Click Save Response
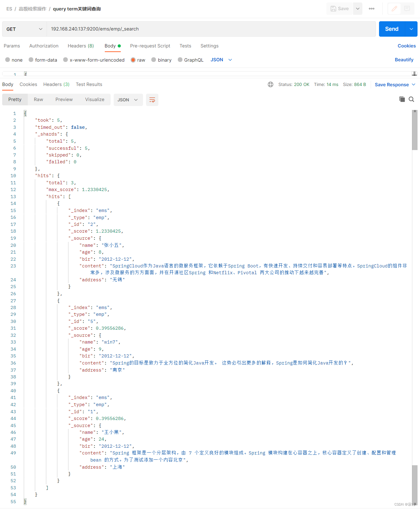Viewport: 420px width, 509px height. [392, 85]
